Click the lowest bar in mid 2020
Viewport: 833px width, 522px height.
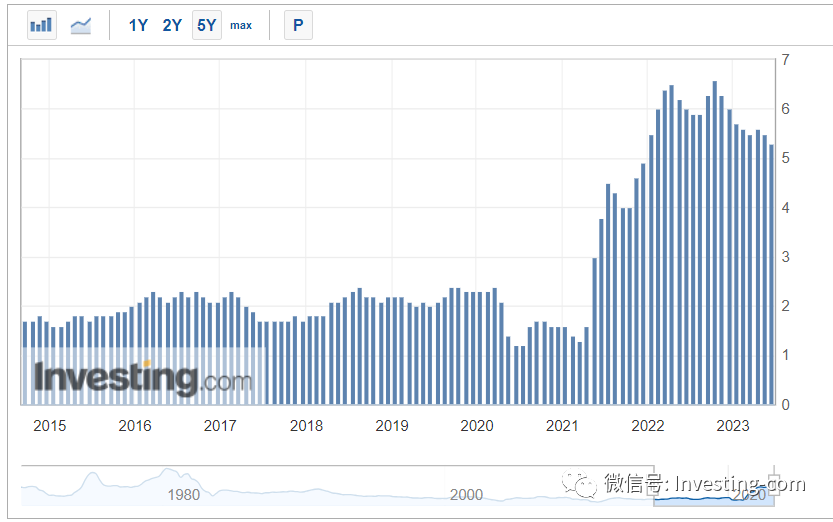click(x=515, y=375)
